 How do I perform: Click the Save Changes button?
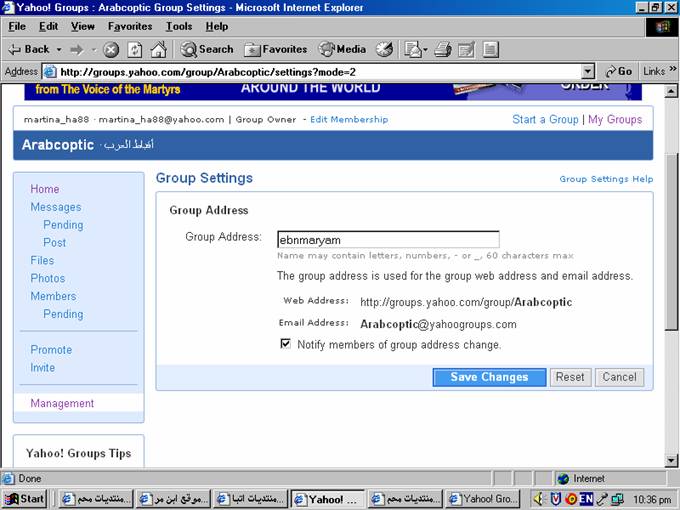[x=489, y=377]
